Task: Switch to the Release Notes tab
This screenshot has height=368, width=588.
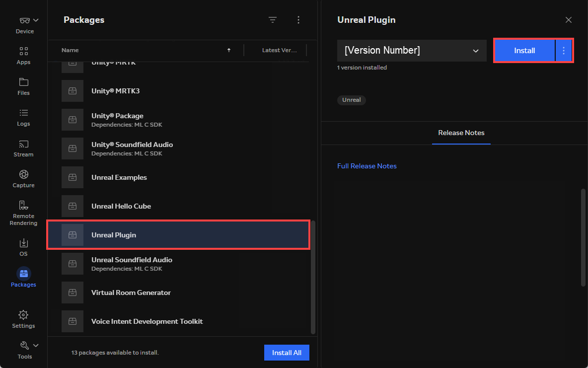Action: (x=461, y=133)
